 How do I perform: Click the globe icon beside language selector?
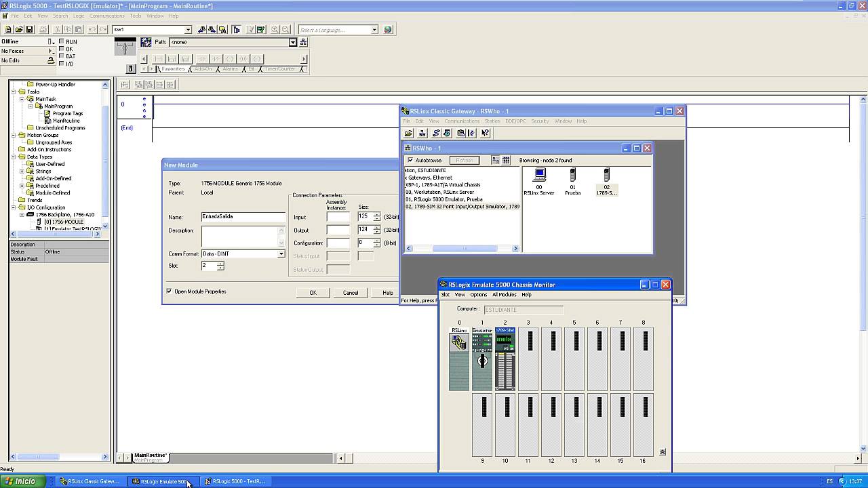(x=388, y=30)
